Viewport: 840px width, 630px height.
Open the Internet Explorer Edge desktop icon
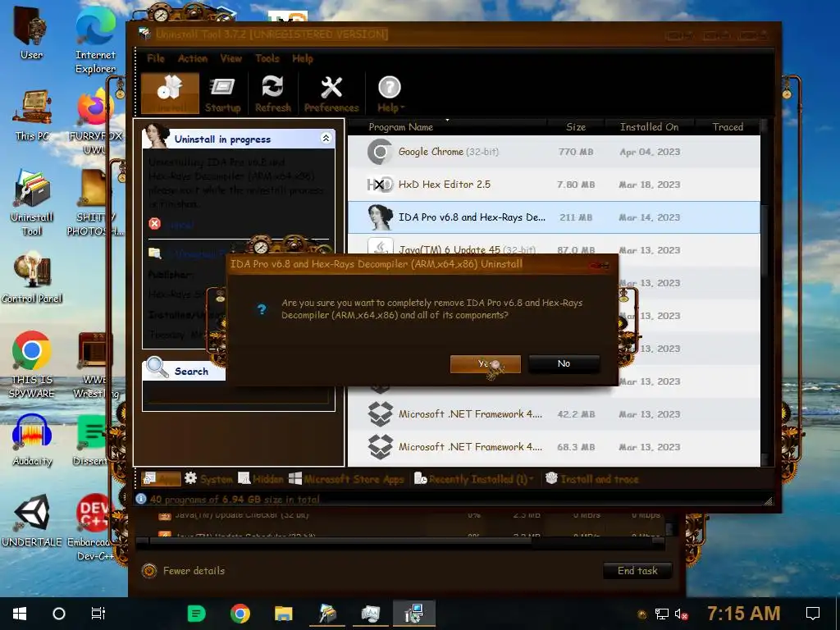pyautogui.click(x=95, y=39)
